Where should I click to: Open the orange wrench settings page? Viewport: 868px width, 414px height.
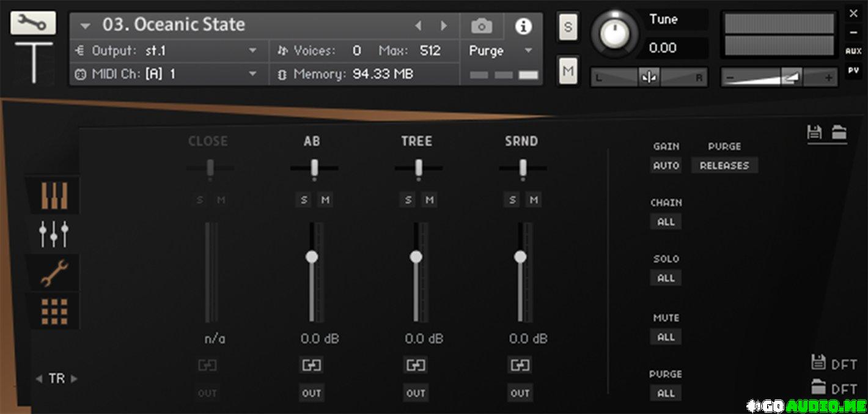pos(54,272)
